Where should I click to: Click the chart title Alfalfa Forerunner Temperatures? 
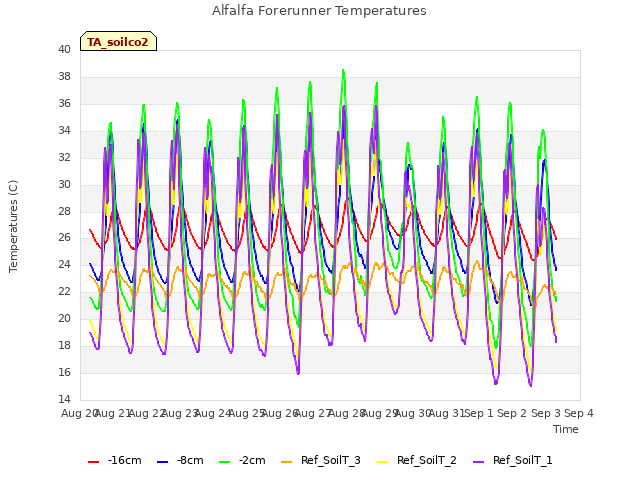coord(319,11)
